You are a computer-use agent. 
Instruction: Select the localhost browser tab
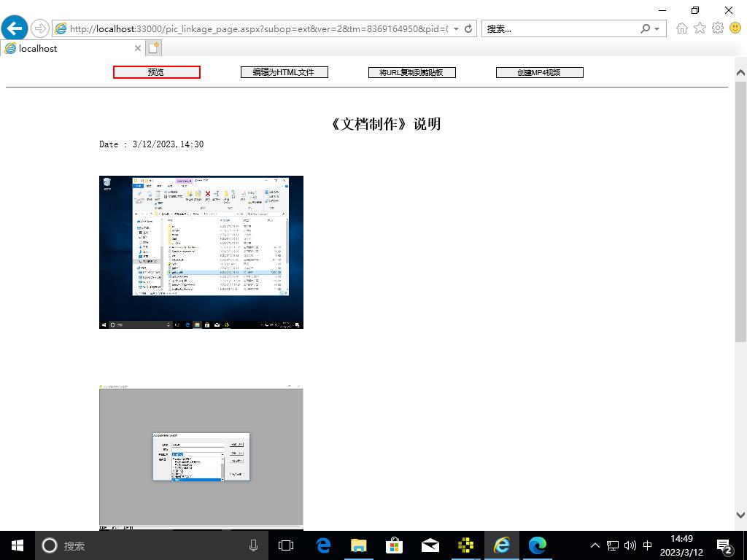tap(66, 48)
